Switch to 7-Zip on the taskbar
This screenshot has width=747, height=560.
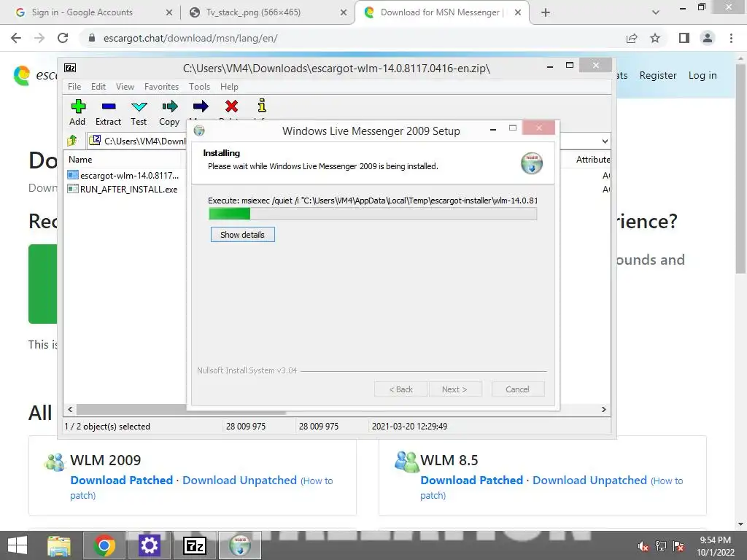(x=194, y=545)
